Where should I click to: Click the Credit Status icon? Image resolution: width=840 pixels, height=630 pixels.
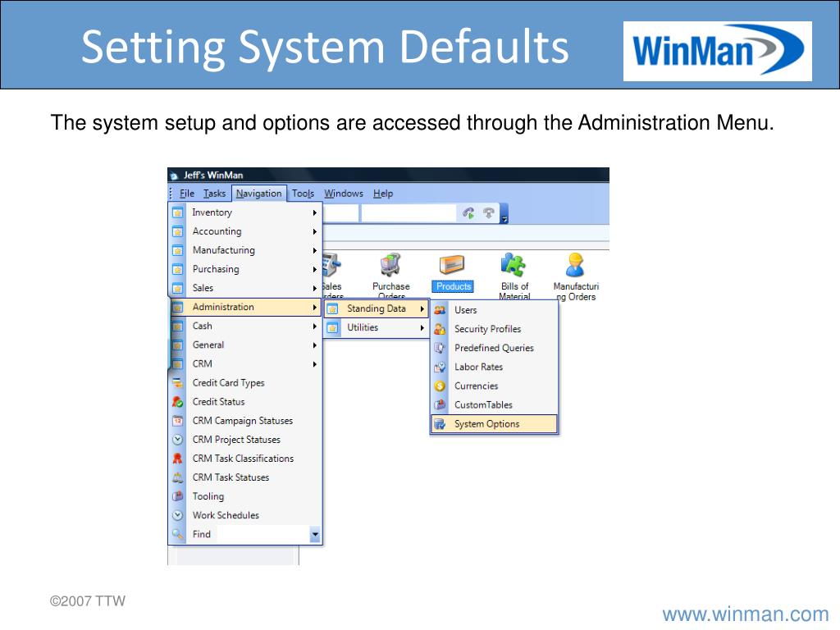(x=178, y=402)
